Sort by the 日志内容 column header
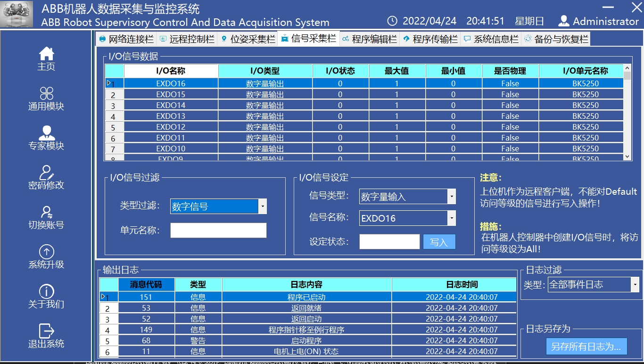The width and height of the screenshot is (644, 364). (x=306, y=284)
